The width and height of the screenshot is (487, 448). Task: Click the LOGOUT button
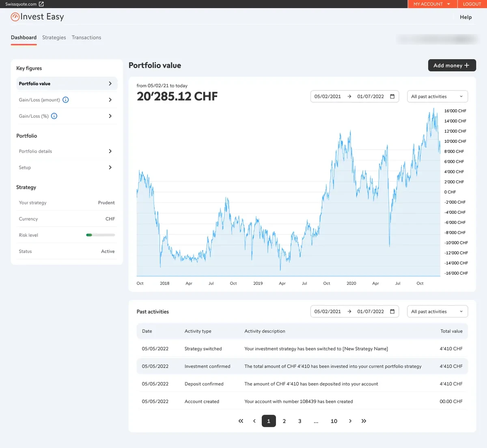coord(472,4)
